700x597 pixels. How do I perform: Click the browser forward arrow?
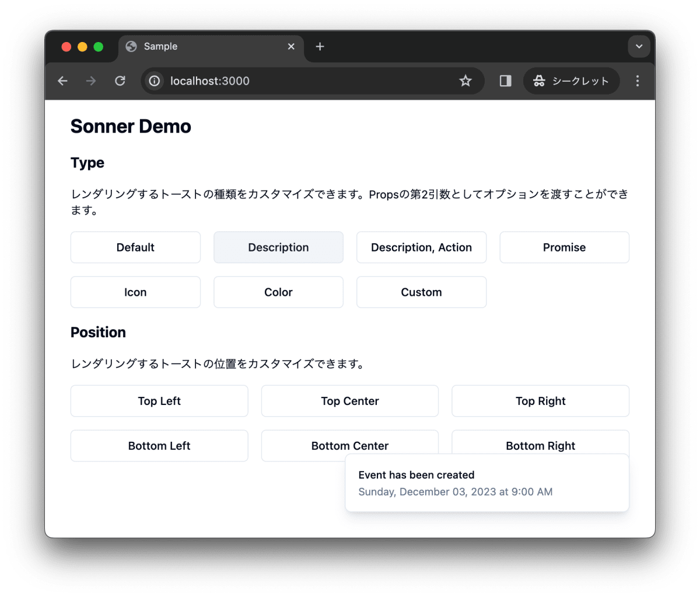click(91, 81)
